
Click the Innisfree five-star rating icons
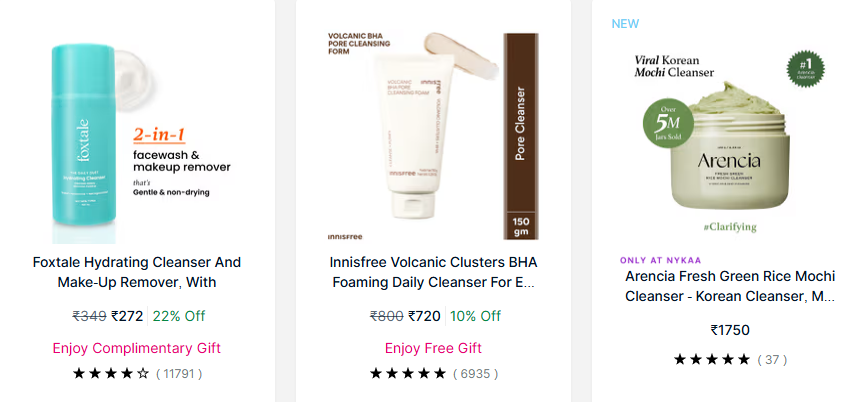tap(407, 374)
